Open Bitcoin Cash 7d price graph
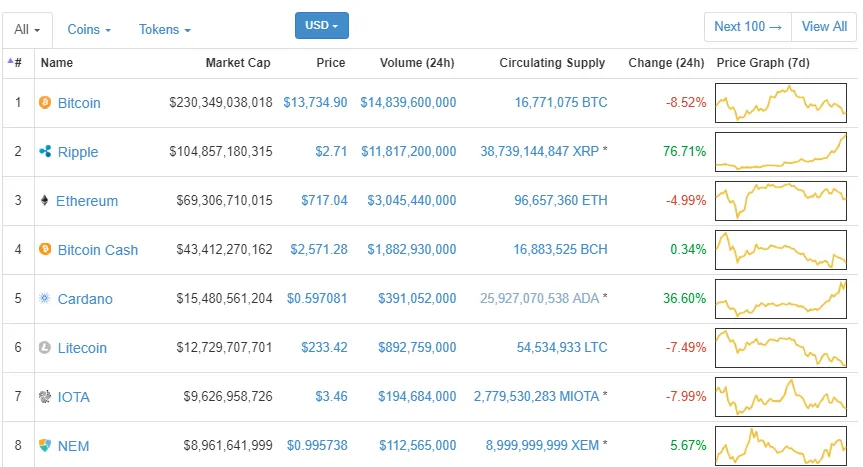Viewport: 863px width, 467px height. pos(780,250)
